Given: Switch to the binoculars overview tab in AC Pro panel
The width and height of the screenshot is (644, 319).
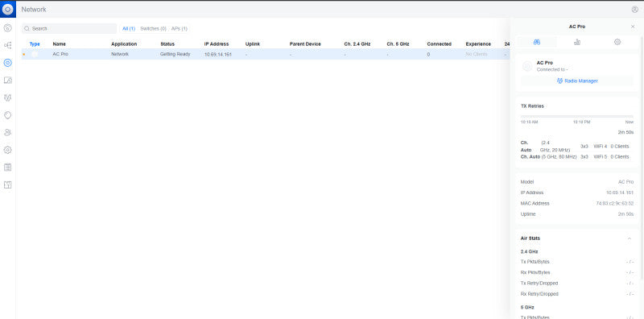Looking at the screenshot, I should click(x=536, y=42).
